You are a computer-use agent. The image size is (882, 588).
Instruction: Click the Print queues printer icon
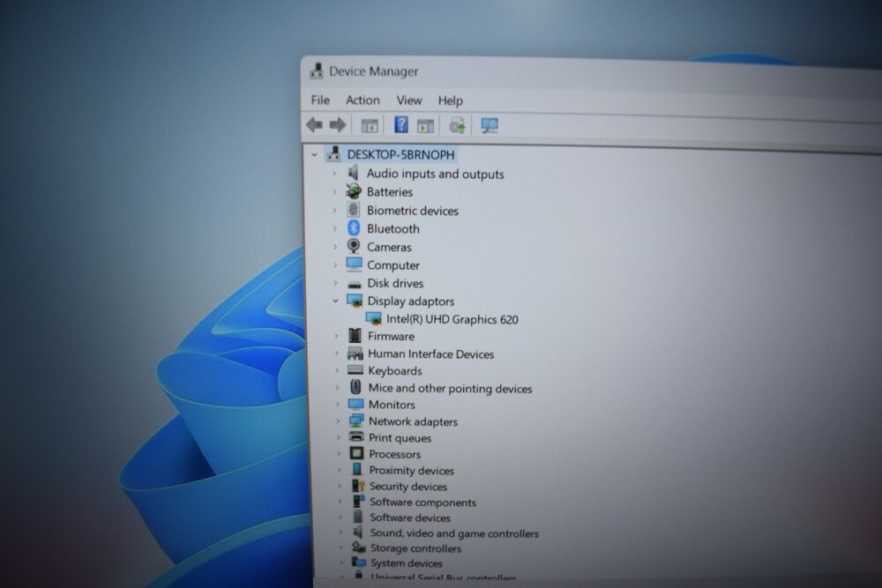pyautogui.click(x=356, y=436)
